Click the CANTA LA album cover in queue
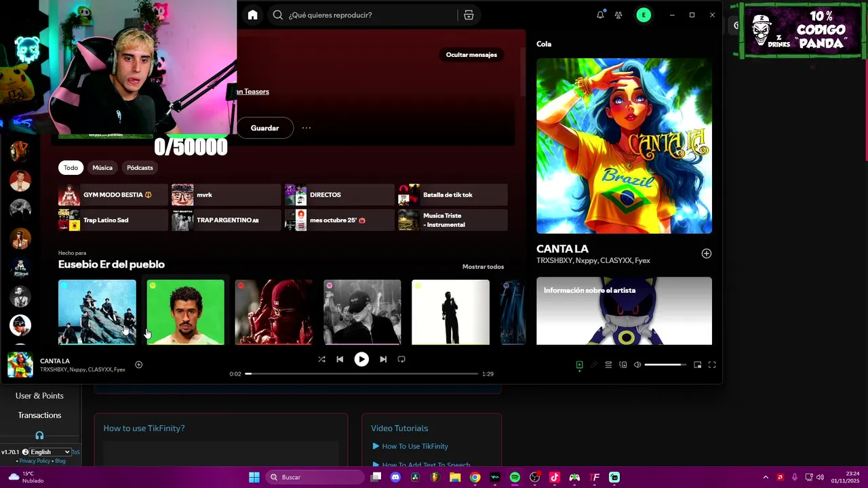The width and height of the screenshot is (868, 488). click(624, 146)
